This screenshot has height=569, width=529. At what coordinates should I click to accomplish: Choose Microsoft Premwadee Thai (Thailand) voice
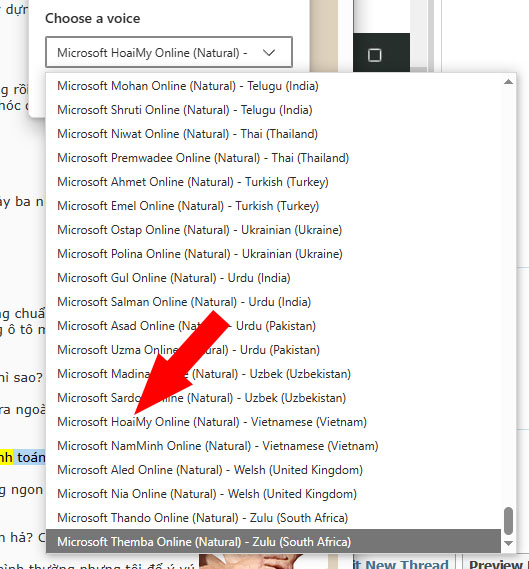pos(274,158)
